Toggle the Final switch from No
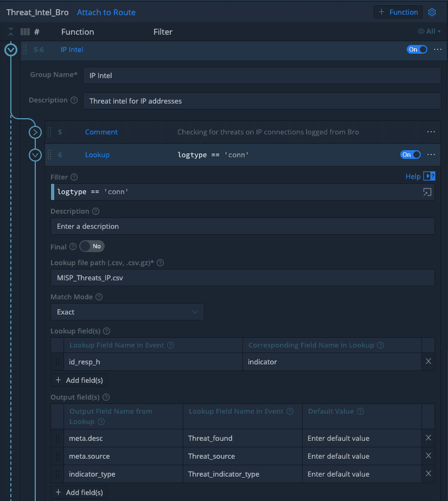The height and width of the screenshot is (501, 448). pos(92,246)
